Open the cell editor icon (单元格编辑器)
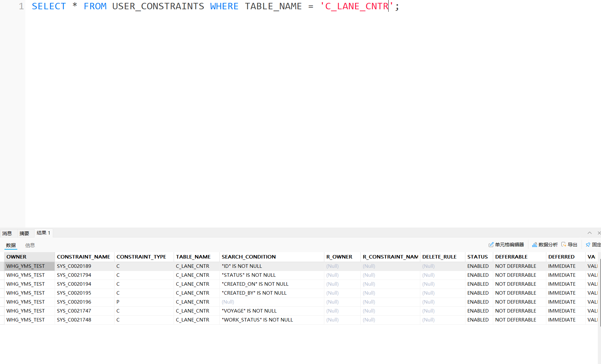 491,245
